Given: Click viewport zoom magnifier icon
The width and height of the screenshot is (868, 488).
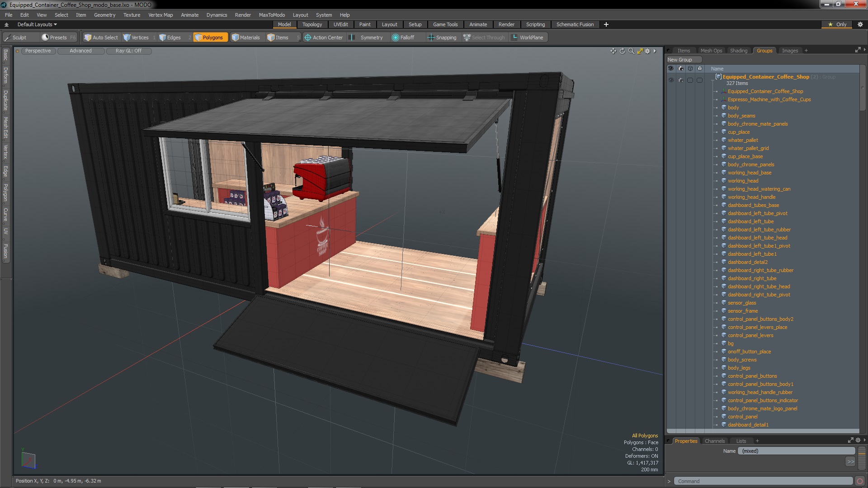Looking at the screenshot, I should [631, 51].
